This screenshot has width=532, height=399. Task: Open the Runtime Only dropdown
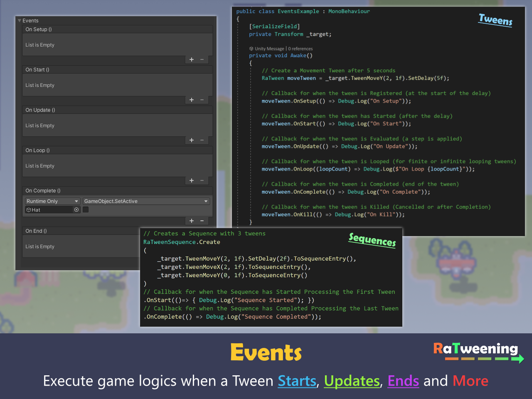[x=52, y=201]
